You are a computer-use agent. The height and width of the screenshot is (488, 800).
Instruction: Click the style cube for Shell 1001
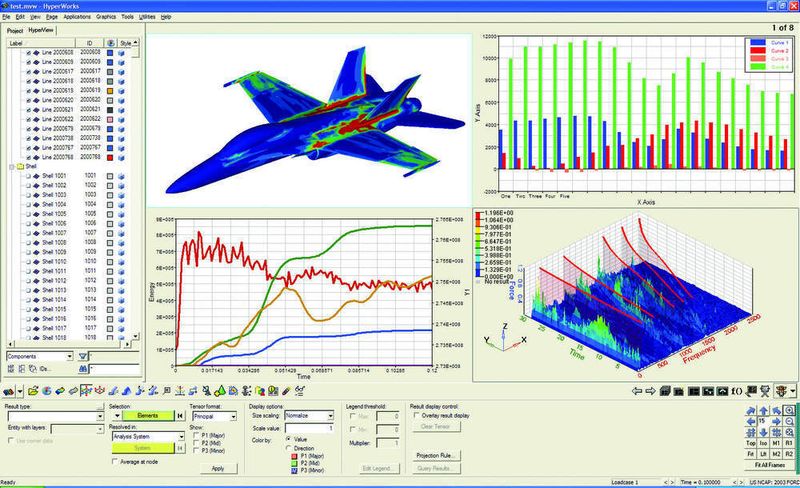pos(121,176)
